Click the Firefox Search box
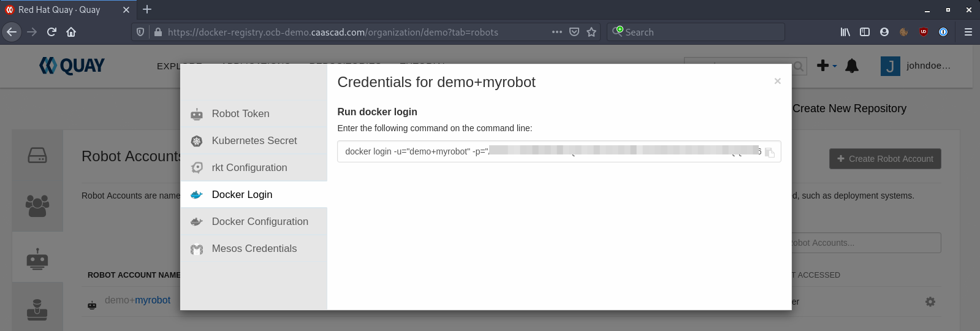The height and width of the screenshot is (331, 980). click(x=696, y=32)
